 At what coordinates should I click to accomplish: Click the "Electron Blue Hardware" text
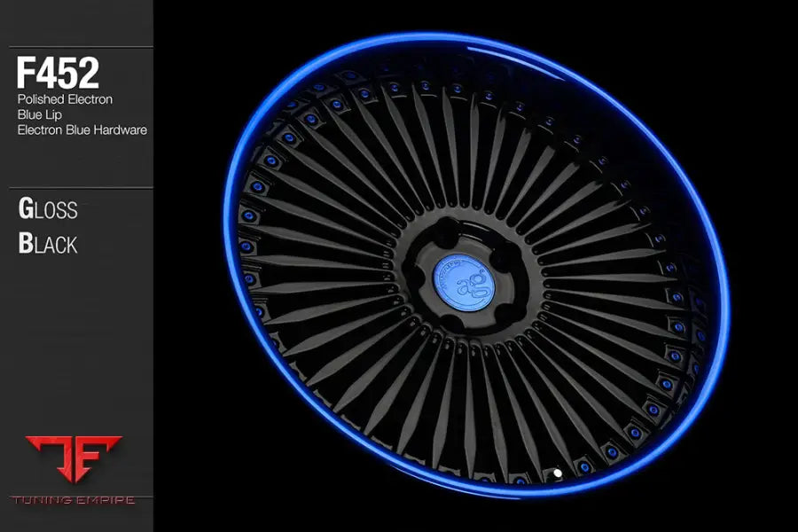pos(82,129)
